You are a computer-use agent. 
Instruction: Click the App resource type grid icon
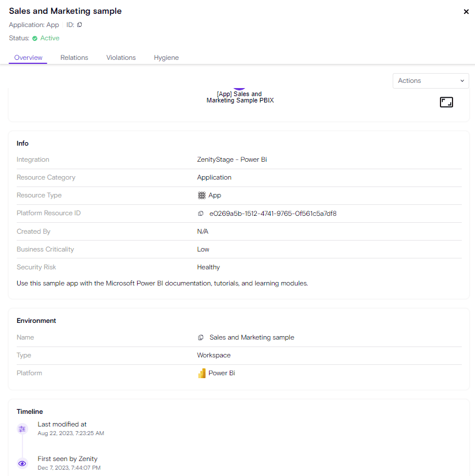(202, 196)
